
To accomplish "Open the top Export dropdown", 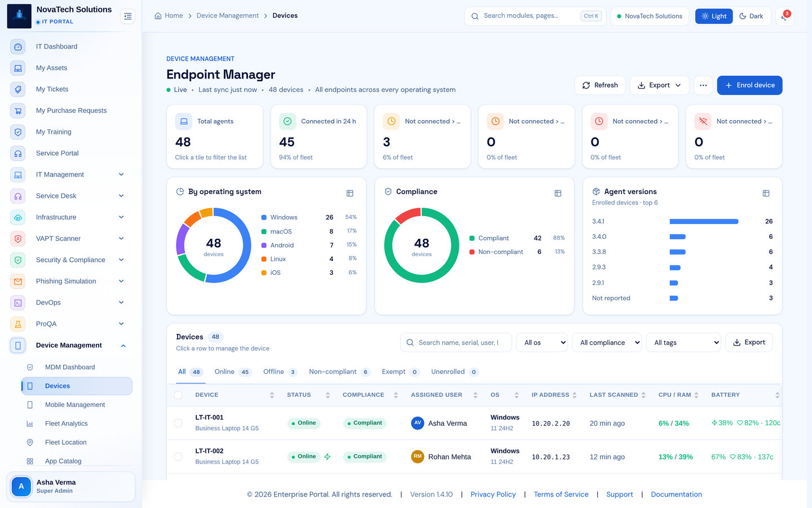I will point(659,85).
